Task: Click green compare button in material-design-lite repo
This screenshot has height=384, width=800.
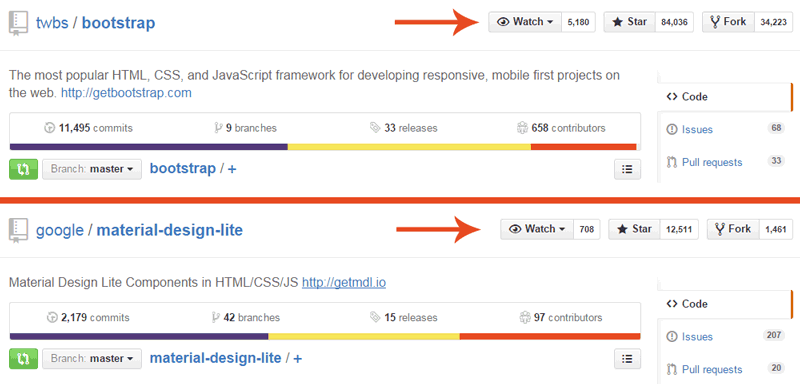Action: 23,359
